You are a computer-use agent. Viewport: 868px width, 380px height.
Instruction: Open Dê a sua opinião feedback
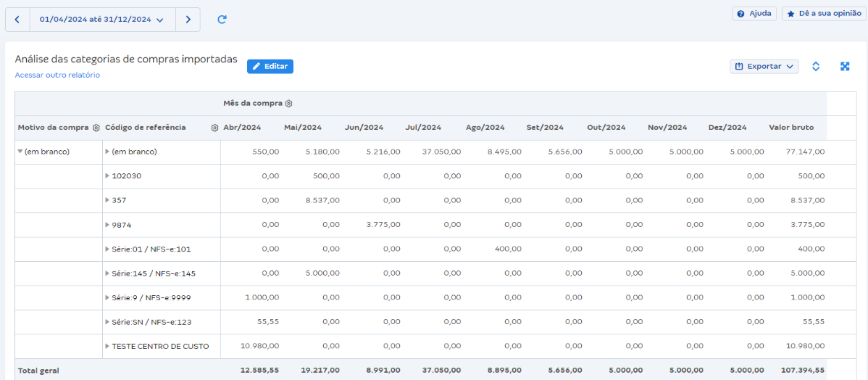824,14
